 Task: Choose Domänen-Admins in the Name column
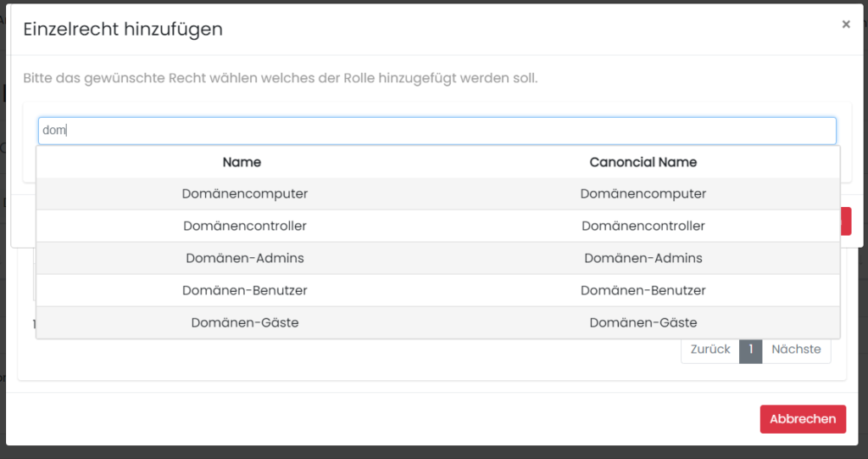[244, 258]
